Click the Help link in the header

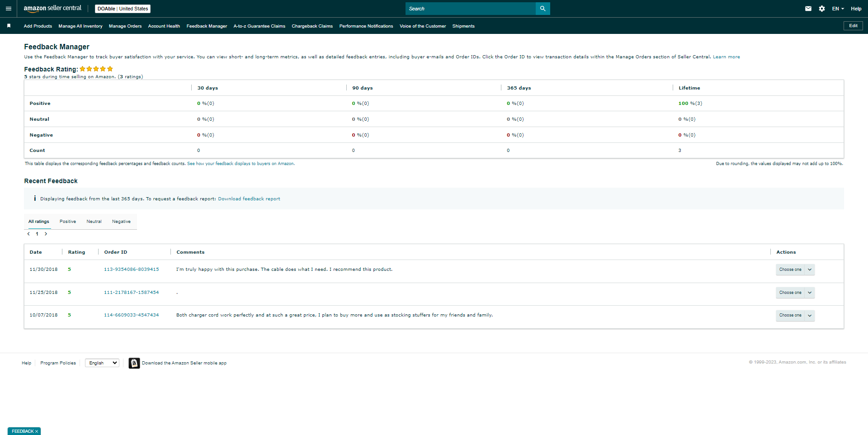point(856,9)
